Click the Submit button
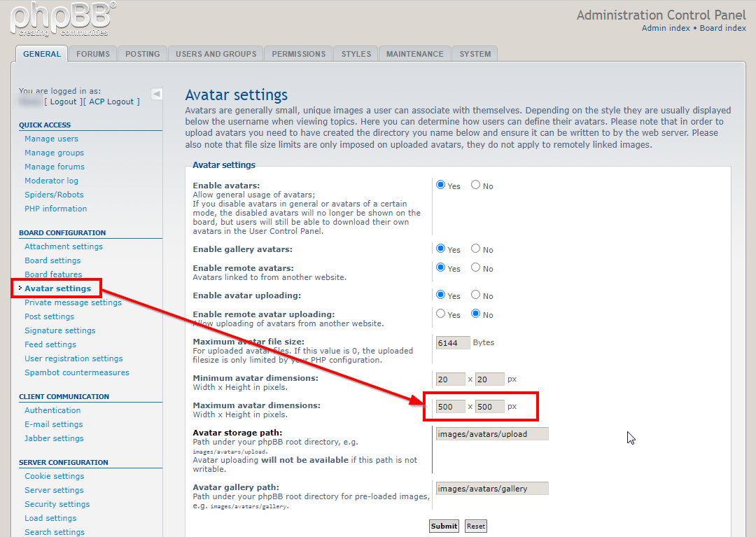Viewport: 756px width, 537px height. (x=444, y=526)
